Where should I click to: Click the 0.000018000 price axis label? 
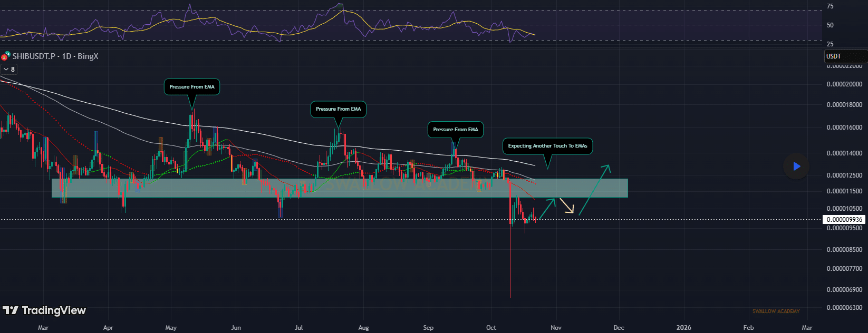pyautogui.click(x=844, y=105)
